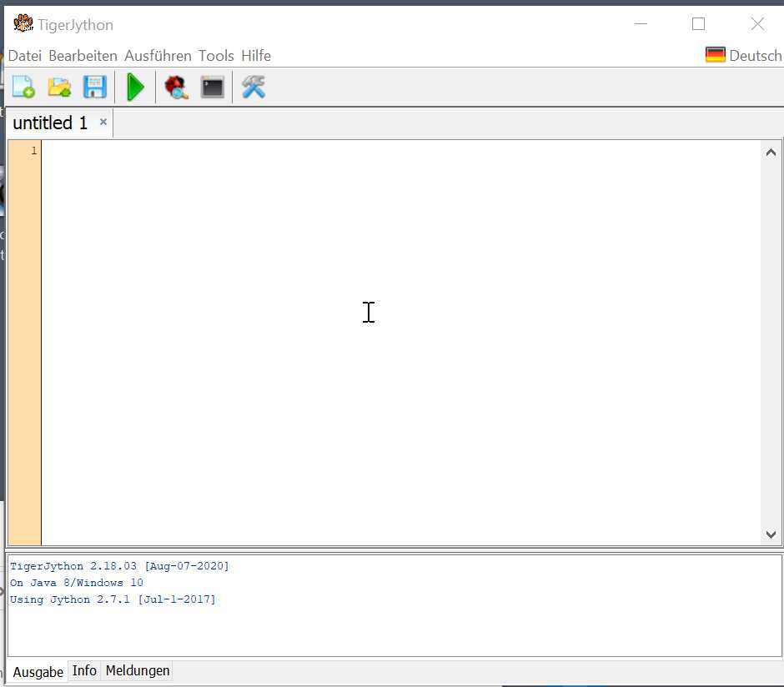Select the untitled 1 editor tab
This screenshot has width=784, height=687.
click(x=50, y=123)
